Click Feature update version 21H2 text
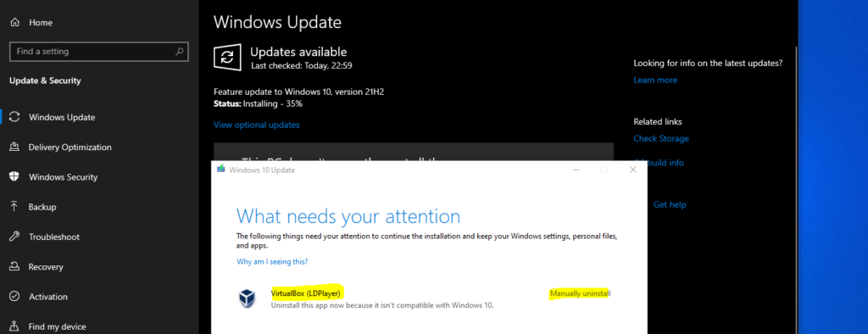 (x=299, y=92)
